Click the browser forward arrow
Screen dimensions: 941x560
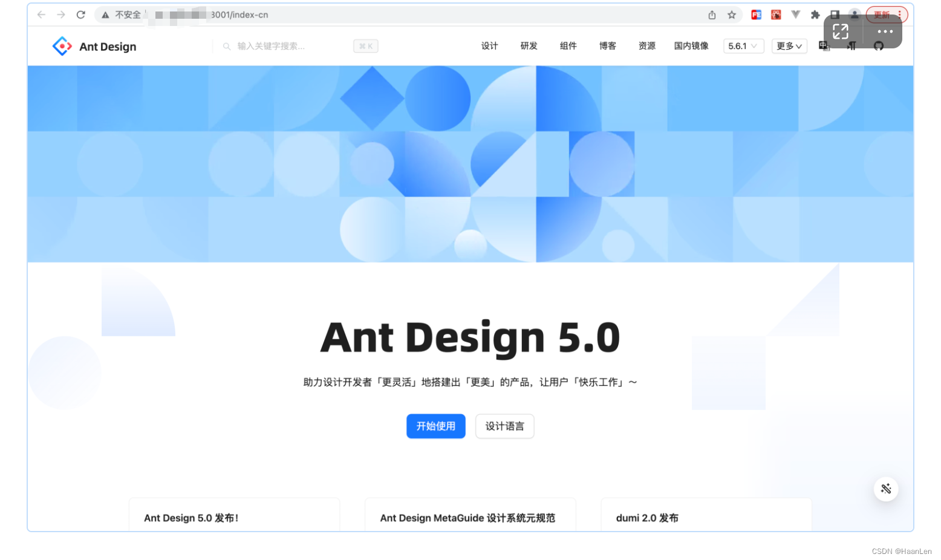pos(61,15)
